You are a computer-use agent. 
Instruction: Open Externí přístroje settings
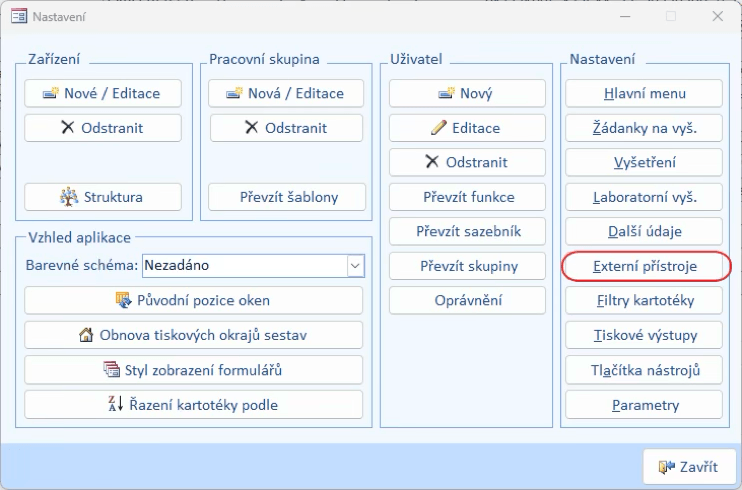coord(645,267)
